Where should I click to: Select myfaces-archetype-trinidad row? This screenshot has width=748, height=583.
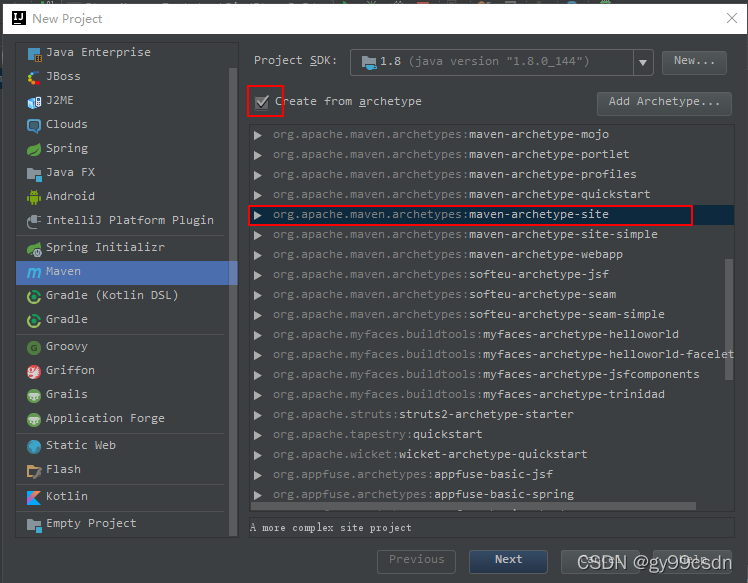pyautogui.click(x=491, y=395)
